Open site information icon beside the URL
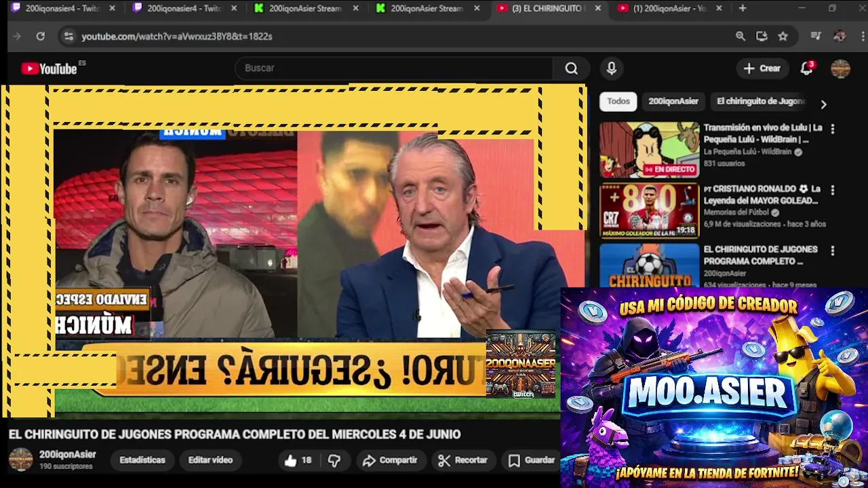 pos(68,37)
